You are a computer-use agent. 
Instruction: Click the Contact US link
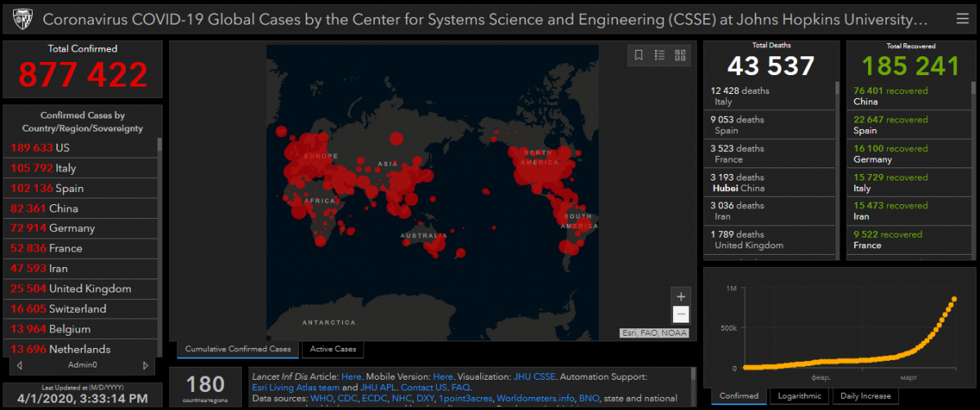[x=424, y=387]
